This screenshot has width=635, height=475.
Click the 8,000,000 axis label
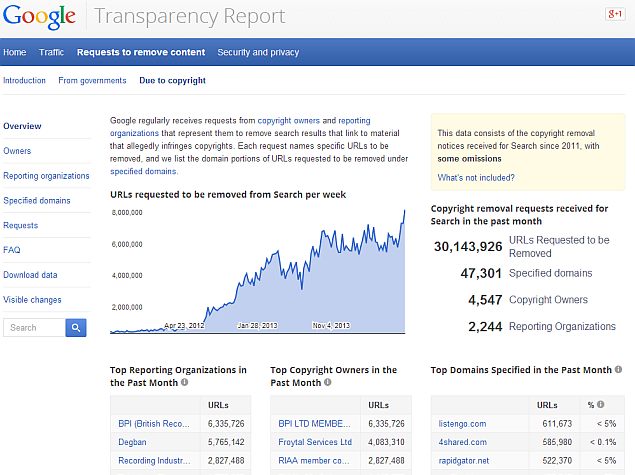[x=127, y=212]
